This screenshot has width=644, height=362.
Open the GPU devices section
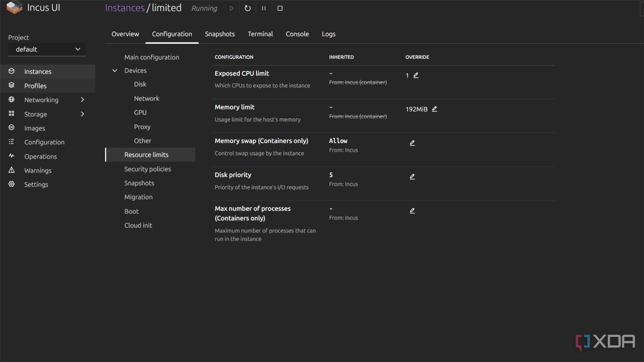140,112
